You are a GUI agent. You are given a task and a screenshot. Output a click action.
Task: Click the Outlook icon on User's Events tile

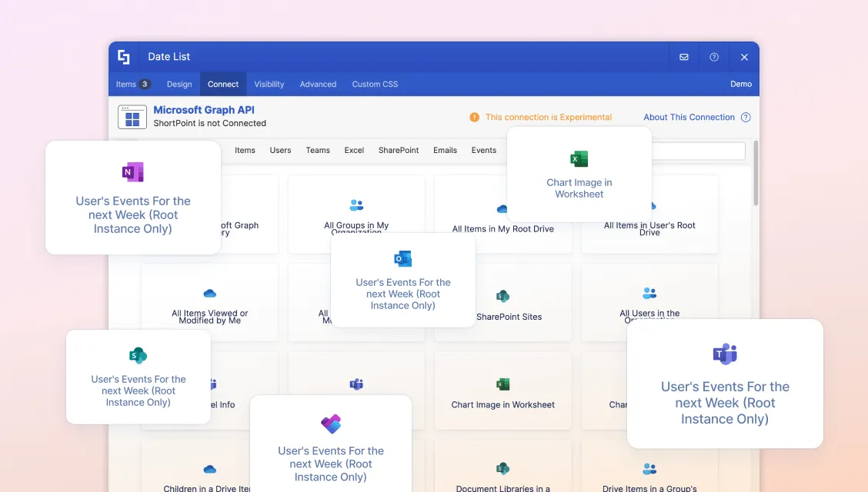(402, 258)
